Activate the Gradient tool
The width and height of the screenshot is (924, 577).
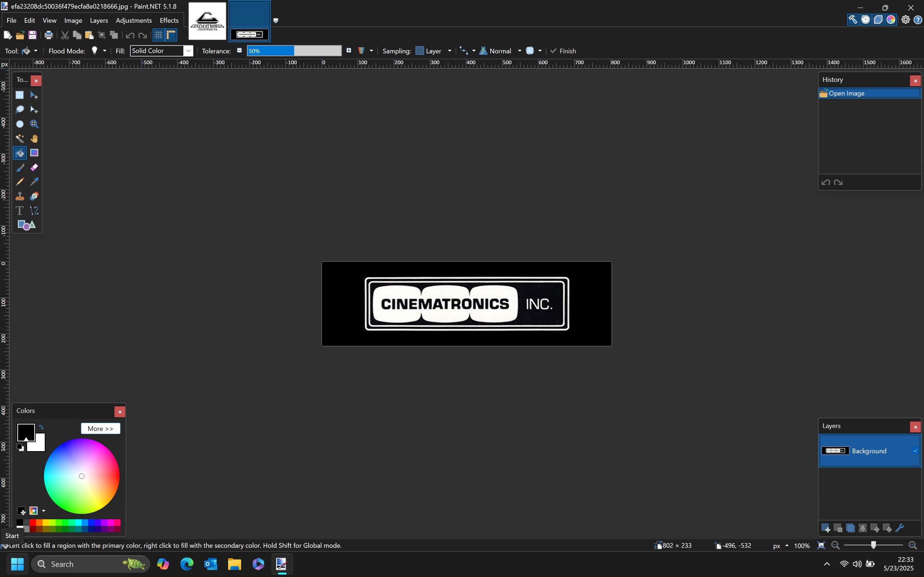pyautogui.click(x=34, y=153)
